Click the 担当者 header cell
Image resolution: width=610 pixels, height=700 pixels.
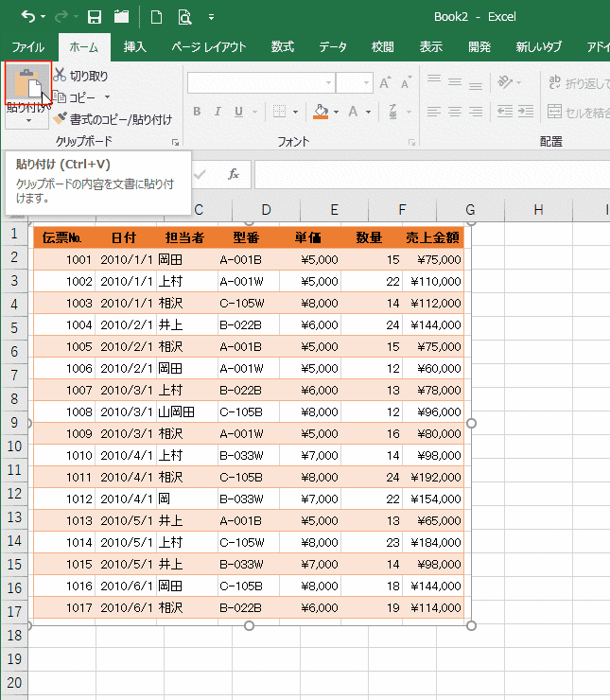tap(185, 237)
